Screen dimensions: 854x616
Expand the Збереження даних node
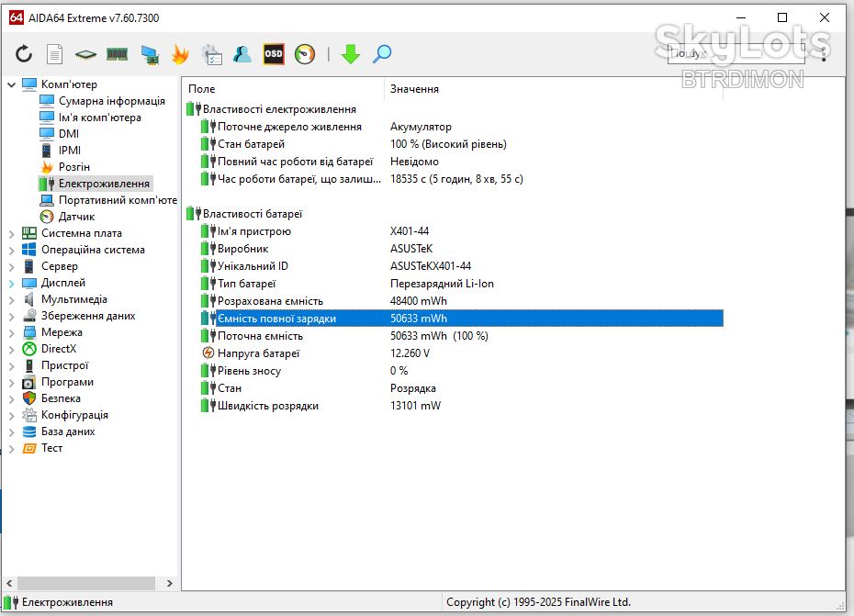[11, 317]
